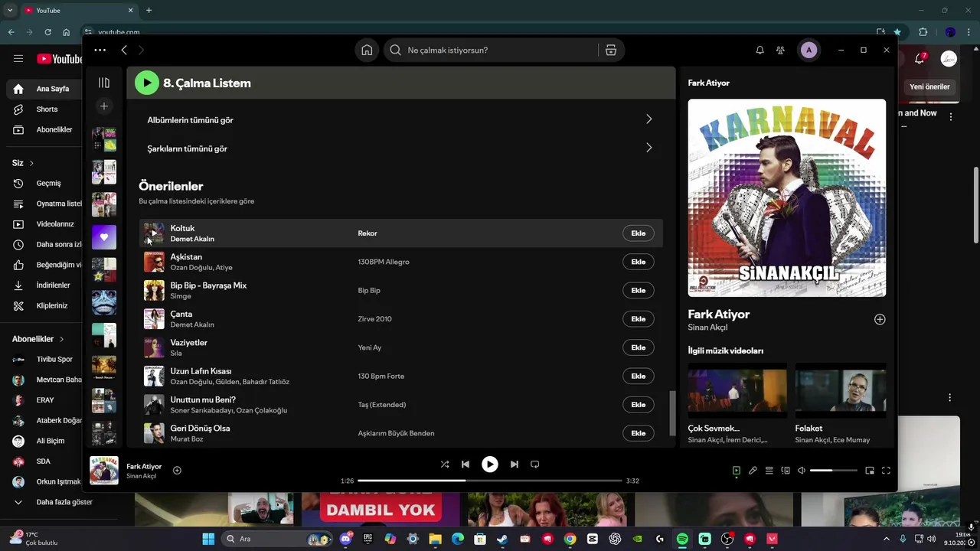
Task: Click Ekle for Çanta
Action: [x=639, y=319]
